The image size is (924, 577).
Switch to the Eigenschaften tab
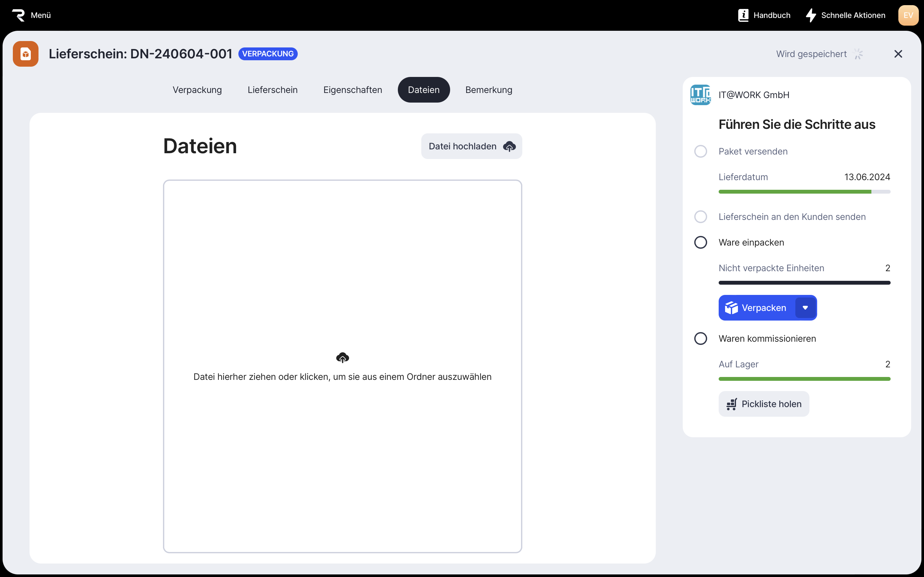(352, 90)
